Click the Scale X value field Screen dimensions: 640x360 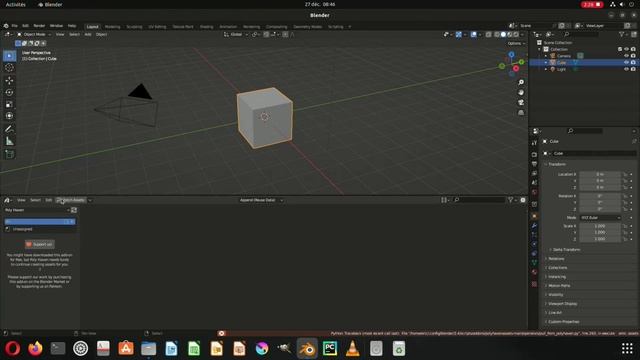tap(600, 226)
